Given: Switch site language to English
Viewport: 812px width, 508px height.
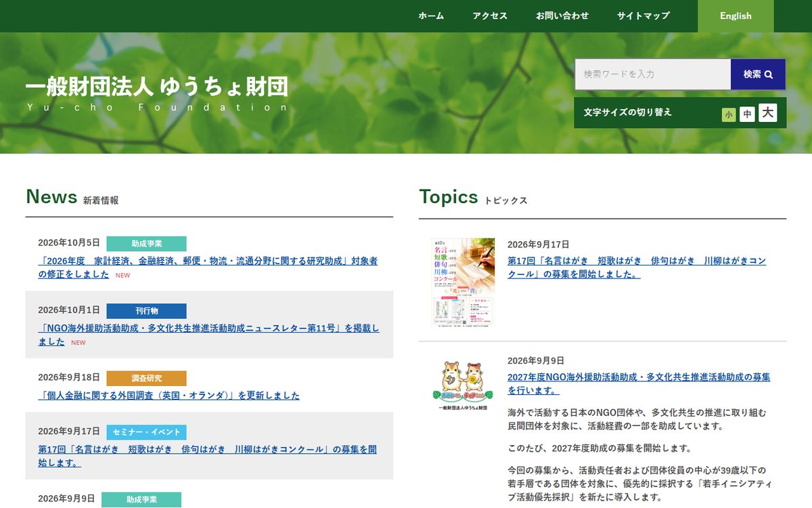Looking at the screenshot, I should (x=736, y=16).
